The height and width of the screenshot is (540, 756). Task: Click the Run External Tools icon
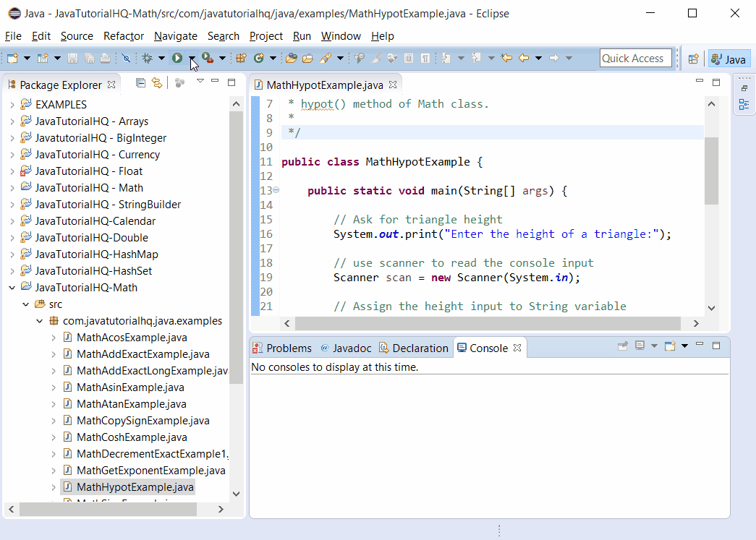pyautogui.click(x=208, y=59)
